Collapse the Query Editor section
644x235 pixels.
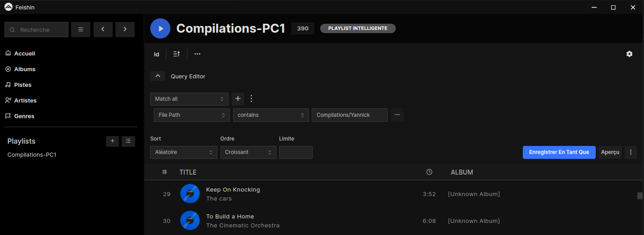157,77
